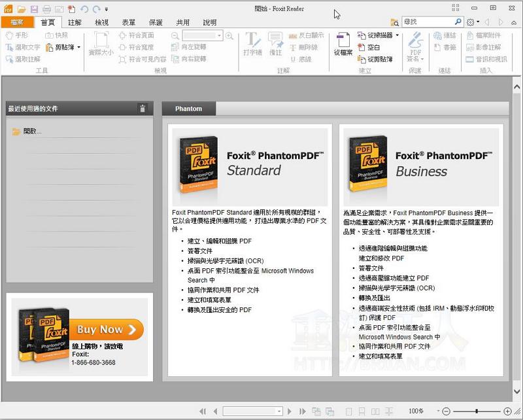This screenshot has height=420, width=523.
Task: Click into the 尋找 search field
Action: click(x=428, y=22)
